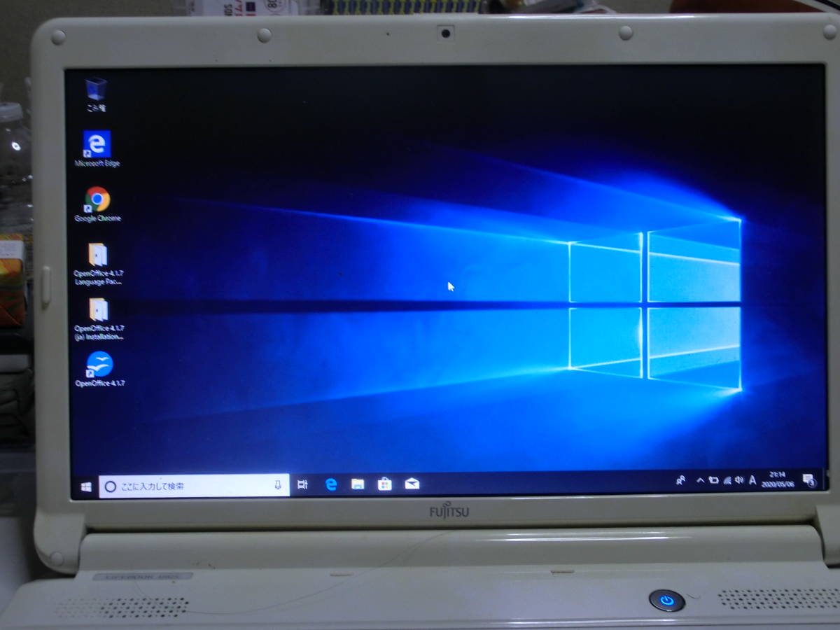This screenshot has height=630, width=840.
Task: Select the OpenOffice 4.1.7 (ja) Installation folder
Action: 99,319
